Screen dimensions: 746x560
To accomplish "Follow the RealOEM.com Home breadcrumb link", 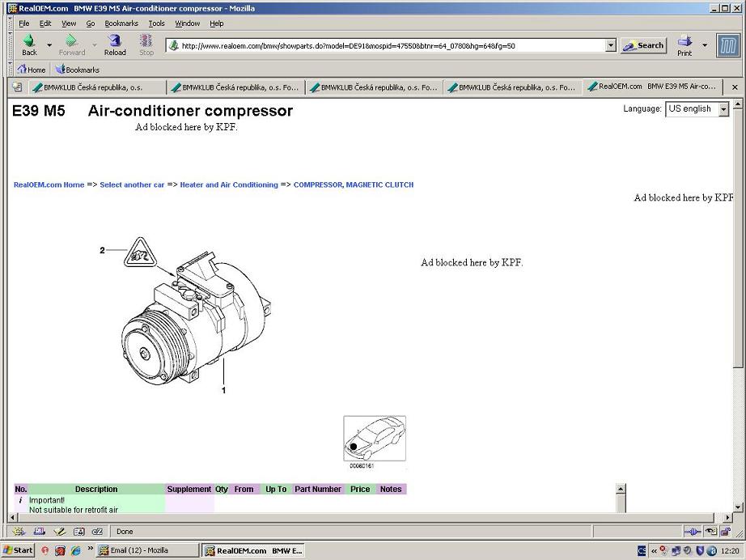I will (x=49, y=185).
